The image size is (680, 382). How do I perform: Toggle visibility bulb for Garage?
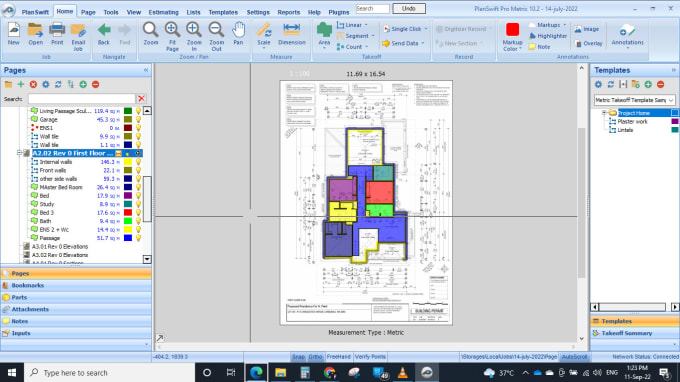138,119
